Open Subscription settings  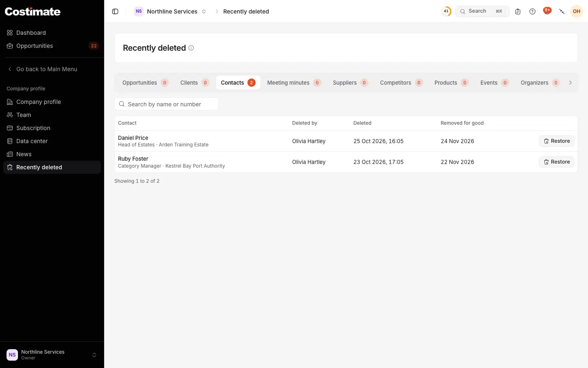52,128
